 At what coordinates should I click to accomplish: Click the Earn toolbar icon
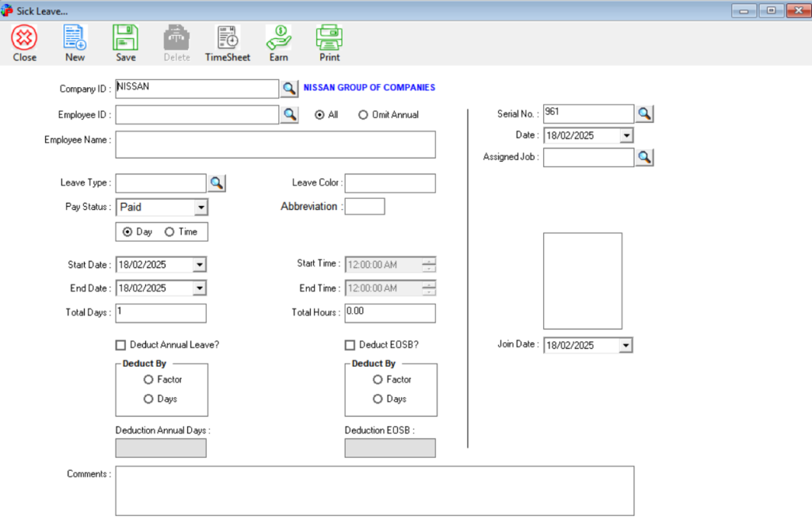(x=278, y=41)
